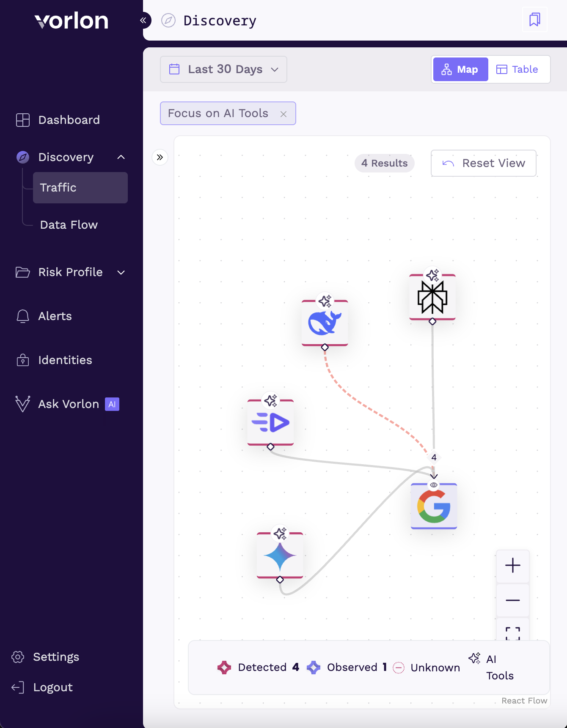Screen dimensions: 567x728
Task: Click the Identities badge icon
Action: tap(23, 360)
